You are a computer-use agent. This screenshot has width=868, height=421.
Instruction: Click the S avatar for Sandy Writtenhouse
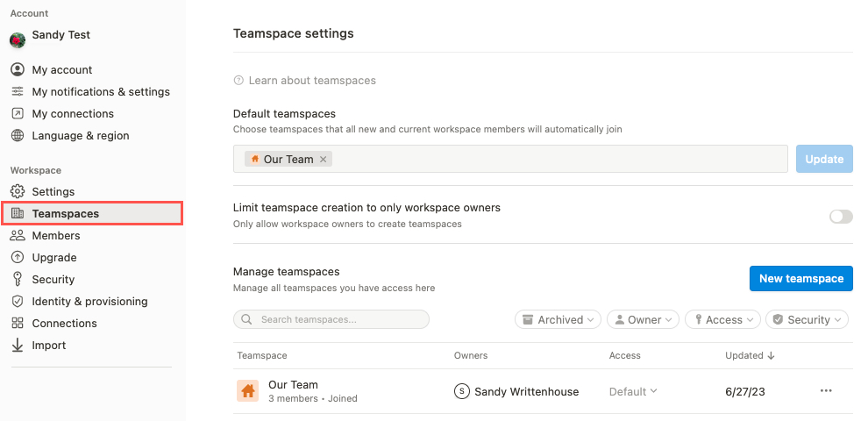coord(461,391)
